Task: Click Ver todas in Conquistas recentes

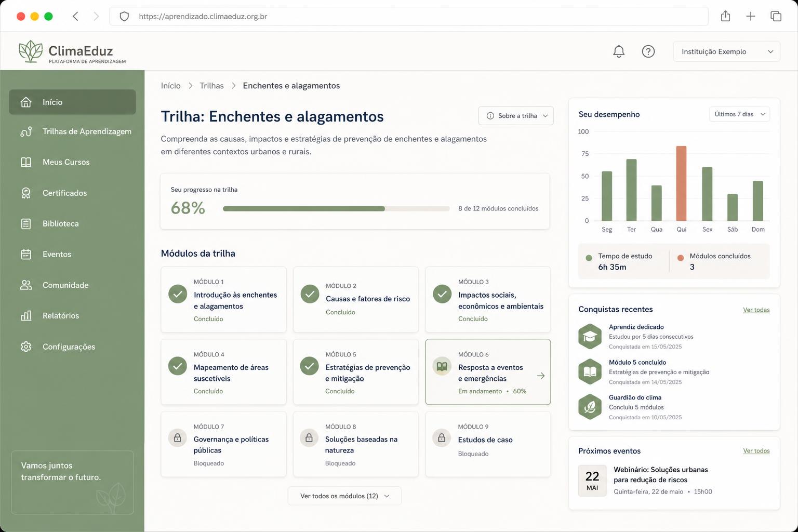Action: (756, 310)
